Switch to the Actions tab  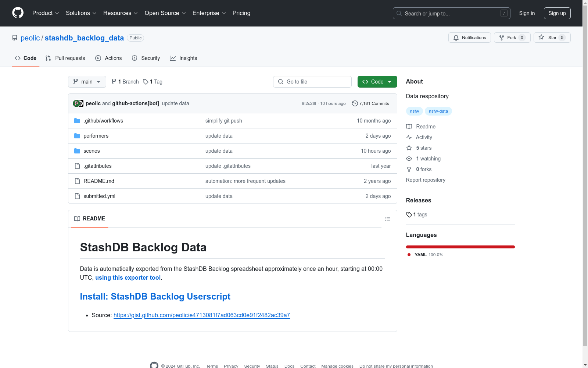(x=108, y=58)
